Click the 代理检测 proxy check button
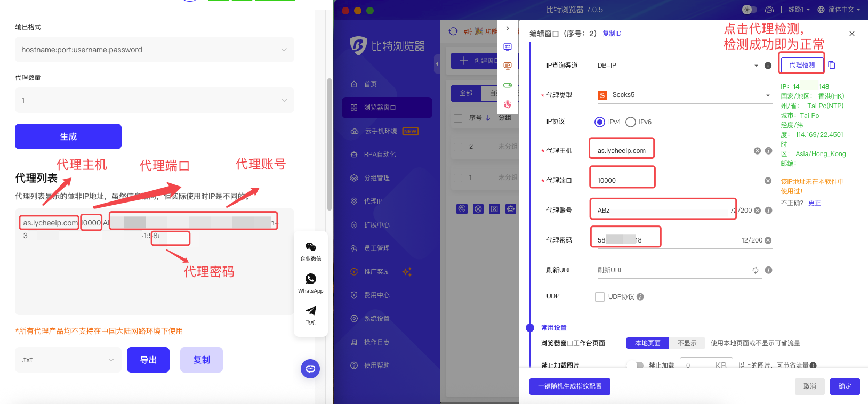The height and width of the screenshot is (404, 868). 802,65
